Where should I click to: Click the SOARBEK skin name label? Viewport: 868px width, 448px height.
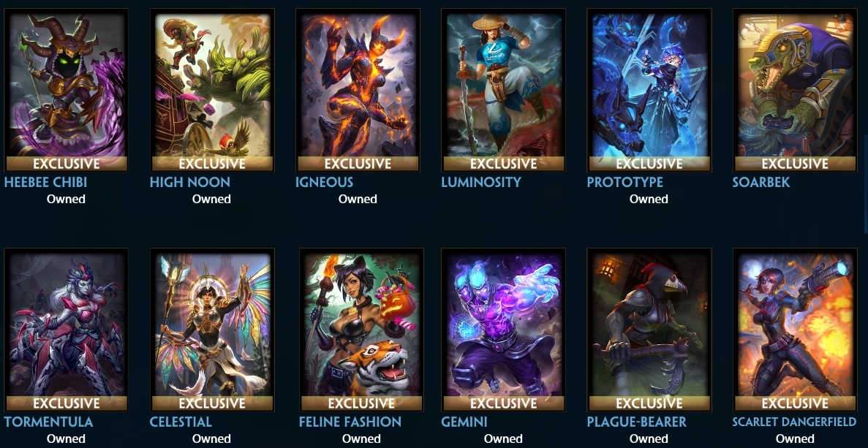[761, 182]
